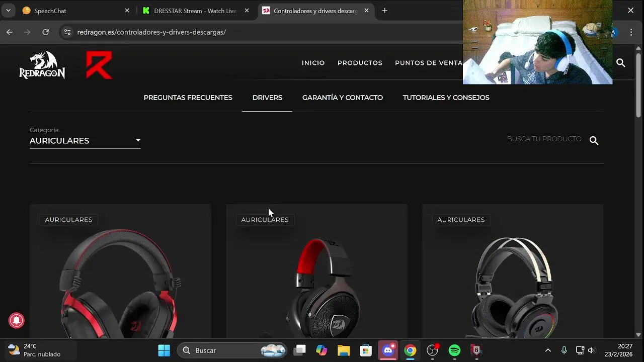
Task: Expand the Categoría AURICULARES dropdown
Action: click(85, 141)
